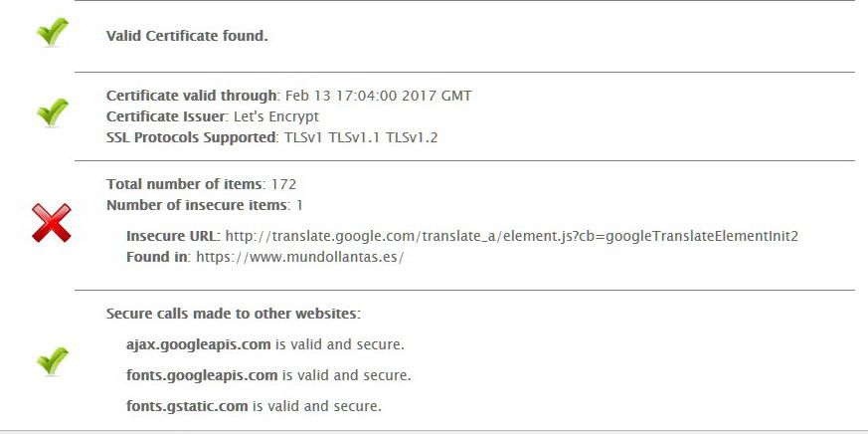The width and height of the screenshot is (868, 434).
Task: Click the green checkmark beside Valid Certificate found
Action: coord(53,32)
